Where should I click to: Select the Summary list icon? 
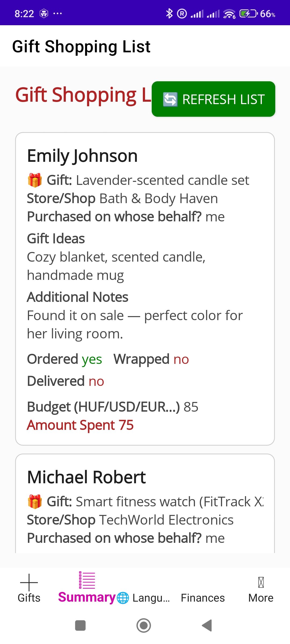(87, 580)
